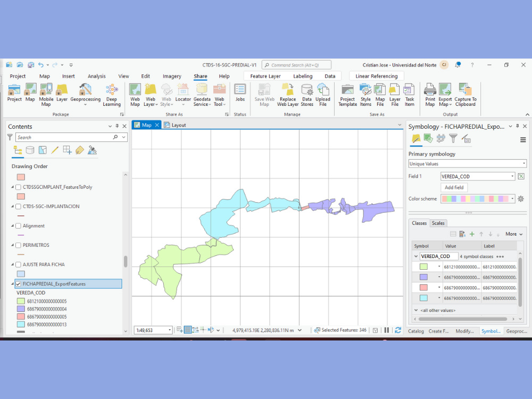Click the Command Search box
532x399 pixels.
[296, 65]
